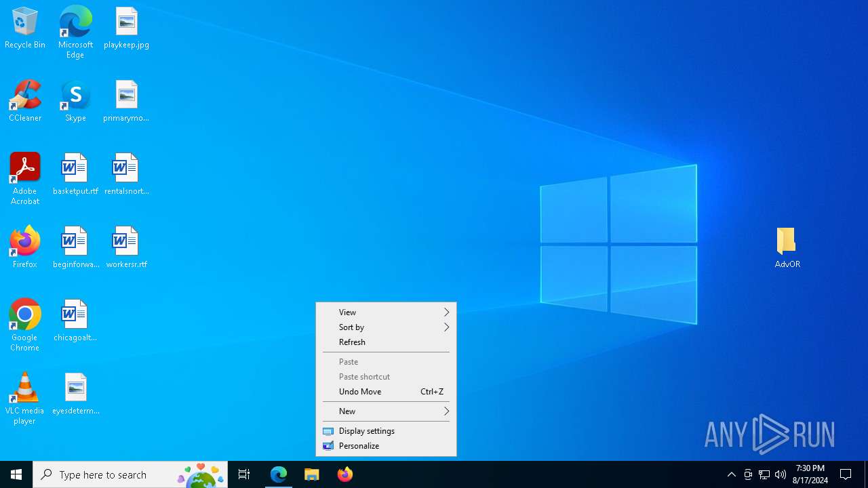
Task: Select the workersr.rtf document icon
Action: (x=126, y=248)
